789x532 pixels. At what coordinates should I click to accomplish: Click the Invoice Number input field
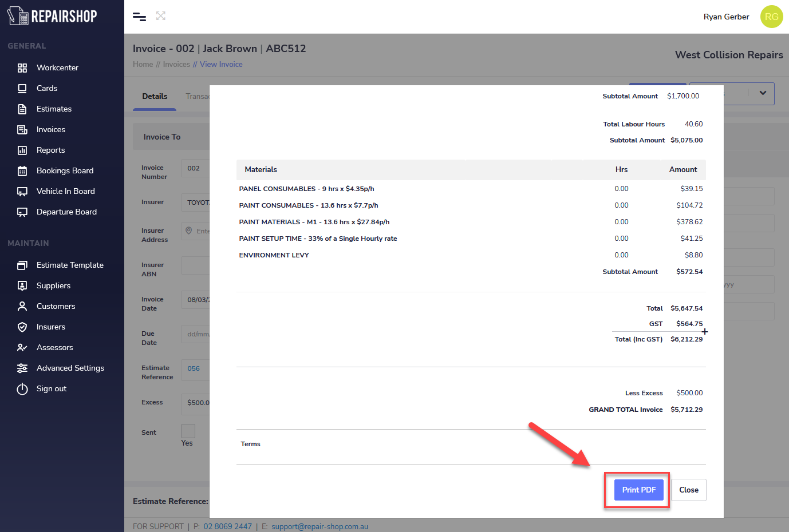click(x=196, y=169)
